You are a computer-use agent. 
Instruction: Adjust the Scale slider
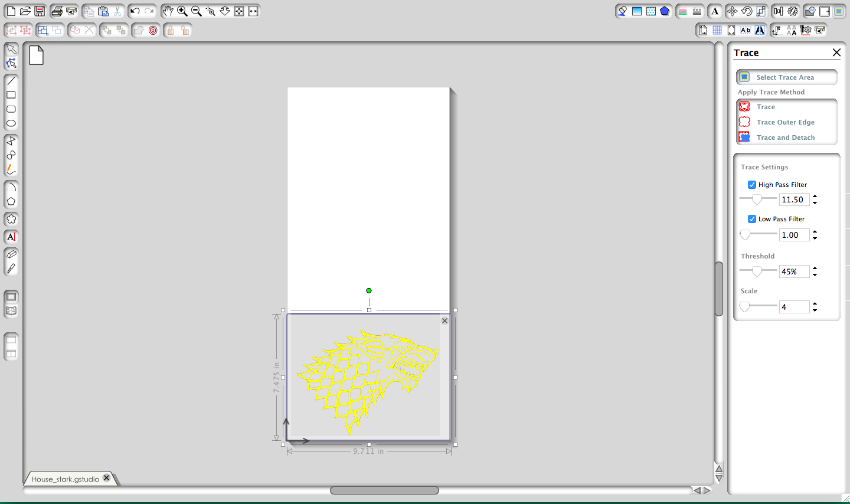pyautogui.click(x=745, y=307)
